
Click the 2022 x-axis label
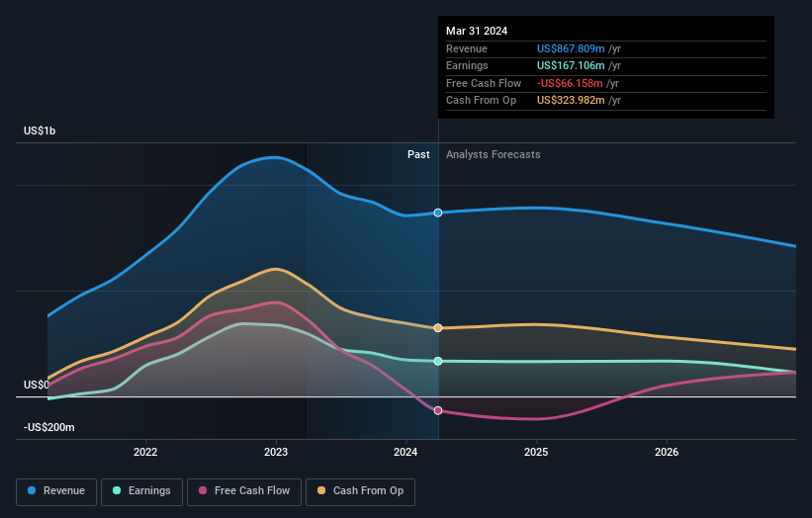pyautogui.click(x=145, y=452)
